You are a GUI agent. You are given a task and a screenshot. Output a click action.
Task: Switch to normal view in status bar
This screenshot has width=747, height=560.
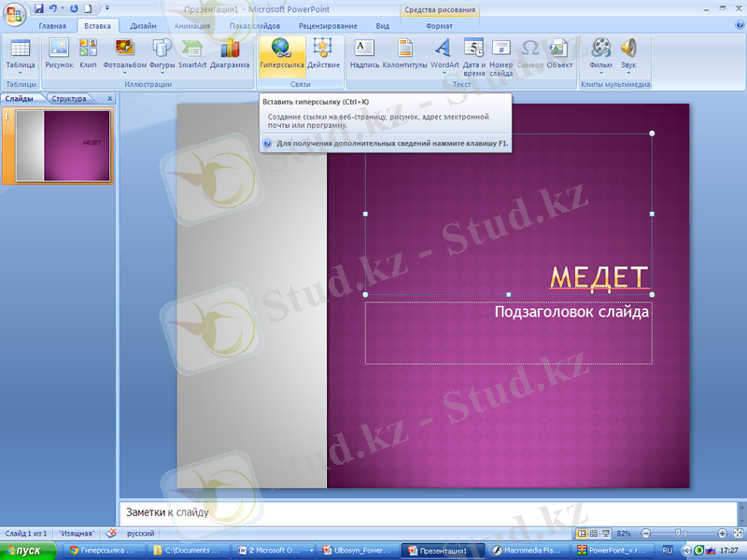tap(583, 533)
